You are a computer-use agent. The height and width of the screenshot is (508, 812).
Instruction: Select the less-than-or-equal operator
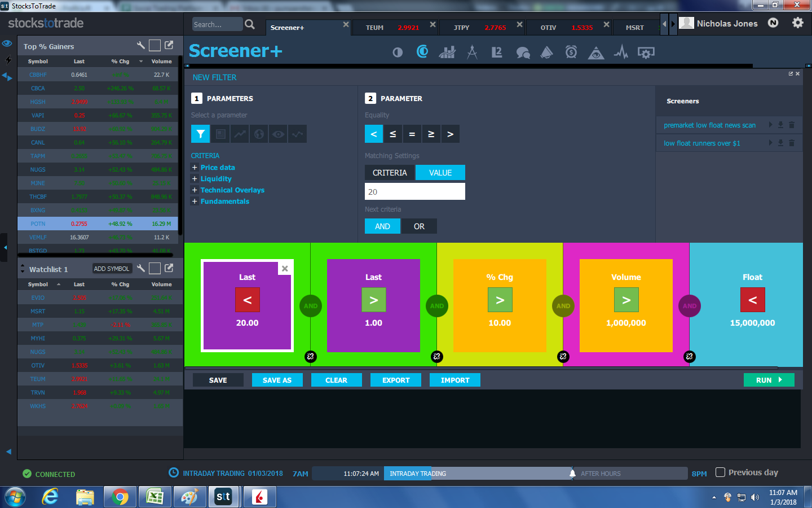[x=393, y=134]
